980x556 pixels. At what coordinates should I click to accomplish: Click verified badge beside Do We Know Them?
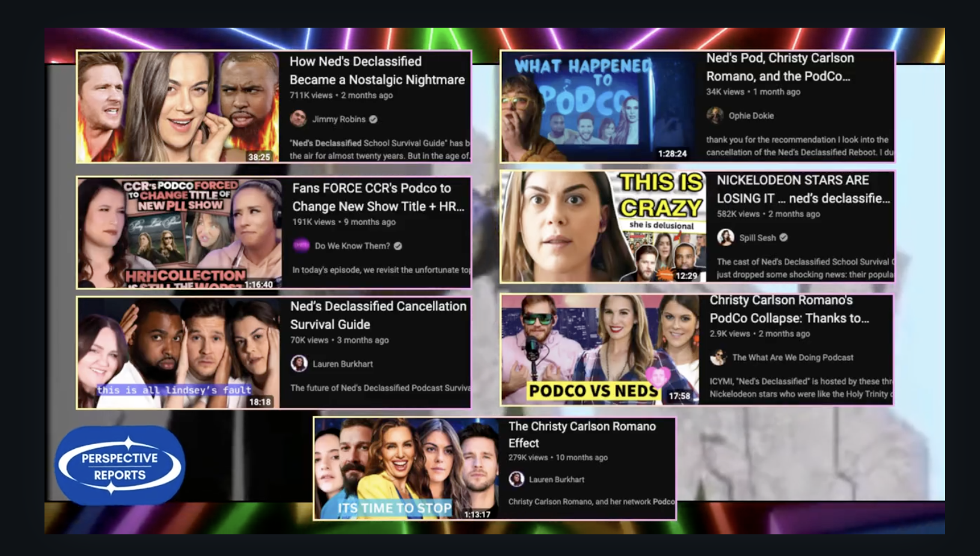click(x=398, y=246)
